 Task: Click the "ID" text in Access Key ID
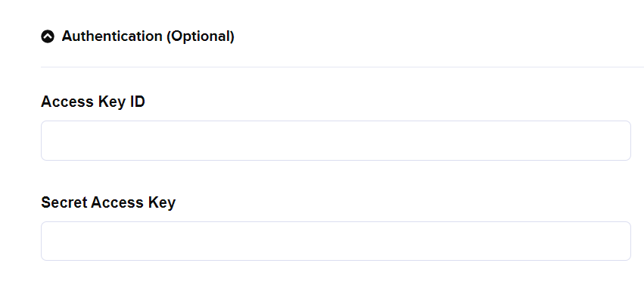click(x=138, y=102)
